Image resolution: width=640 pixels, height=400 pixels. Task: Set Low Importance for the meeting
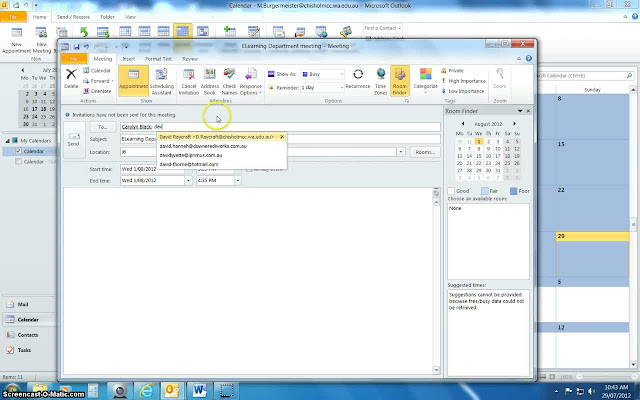[462, 91]
